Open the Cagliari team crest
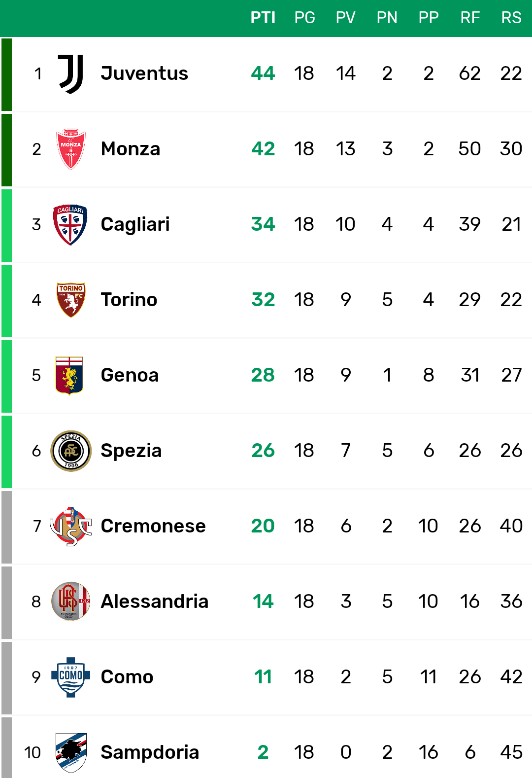Screen dimensions: 532x778 point(70,225)
